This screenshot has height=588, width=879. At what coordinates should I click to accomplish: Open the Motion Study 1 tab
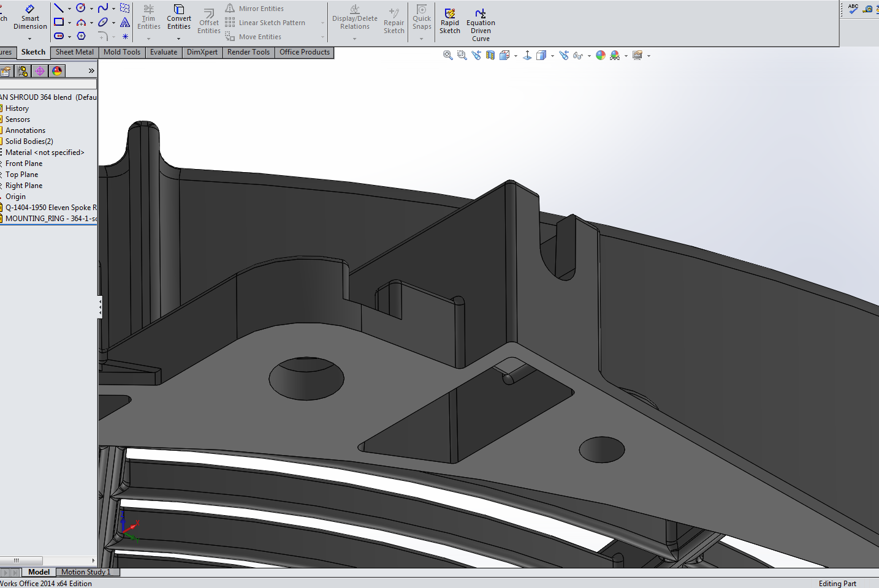pos(86,571)
